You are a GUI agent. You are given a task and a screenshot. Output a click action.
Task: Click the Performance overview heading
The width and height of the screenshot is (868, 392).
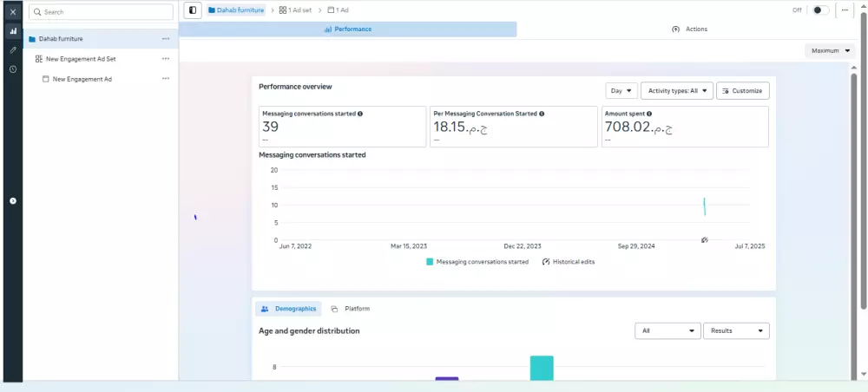pos(295,87)
